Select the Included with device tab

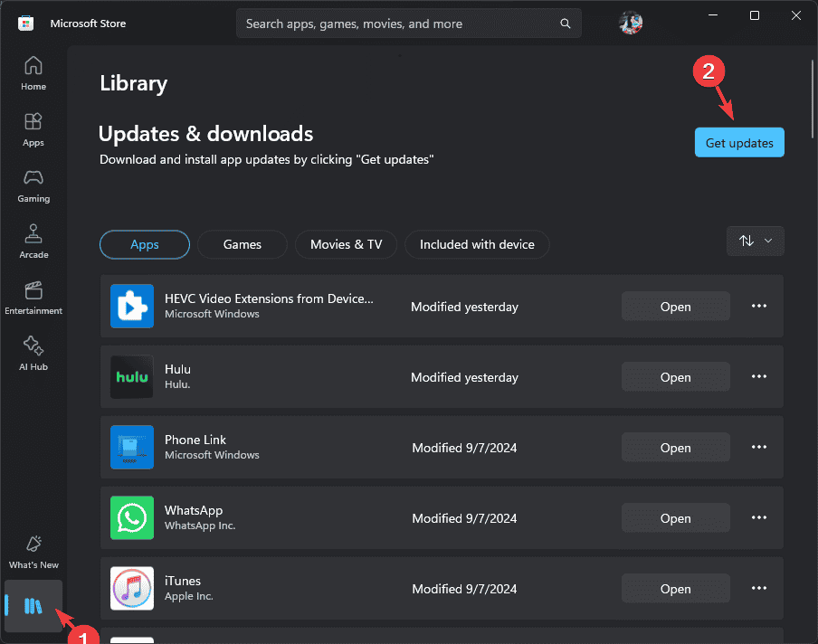click(x=477, y=244)
